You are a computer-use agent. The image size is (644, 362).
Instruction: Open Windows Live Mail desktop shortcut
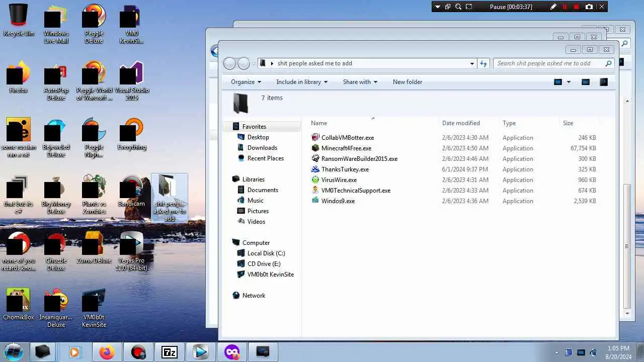tap(56, 24)
